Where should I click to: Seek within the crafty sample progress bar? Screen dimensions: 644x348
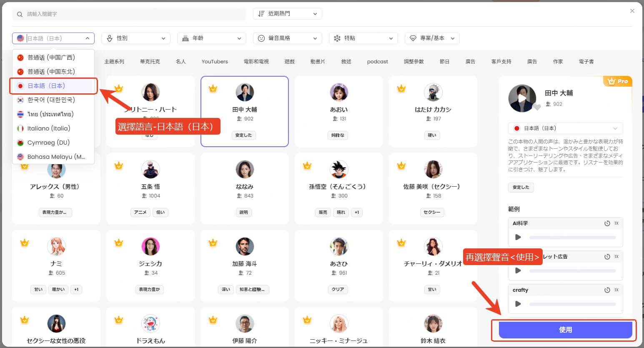[x=573, y=304]
